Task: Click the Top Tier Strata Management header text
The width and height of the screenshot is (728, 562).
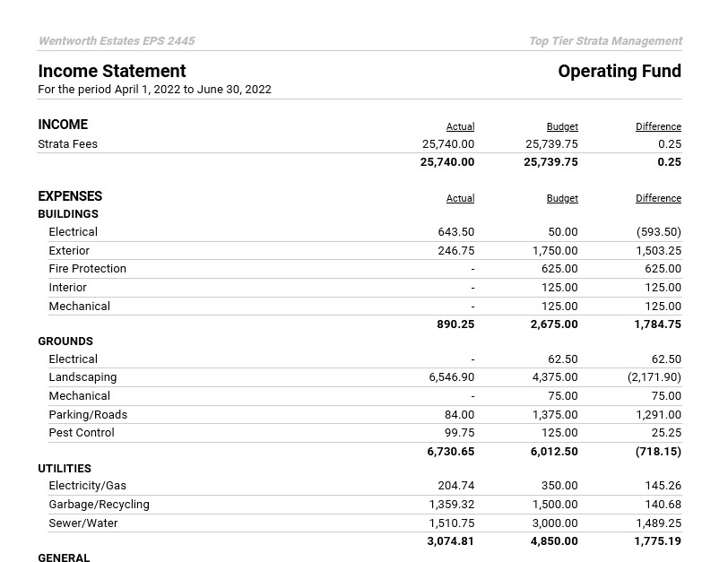Action: [x=605, y=41]
